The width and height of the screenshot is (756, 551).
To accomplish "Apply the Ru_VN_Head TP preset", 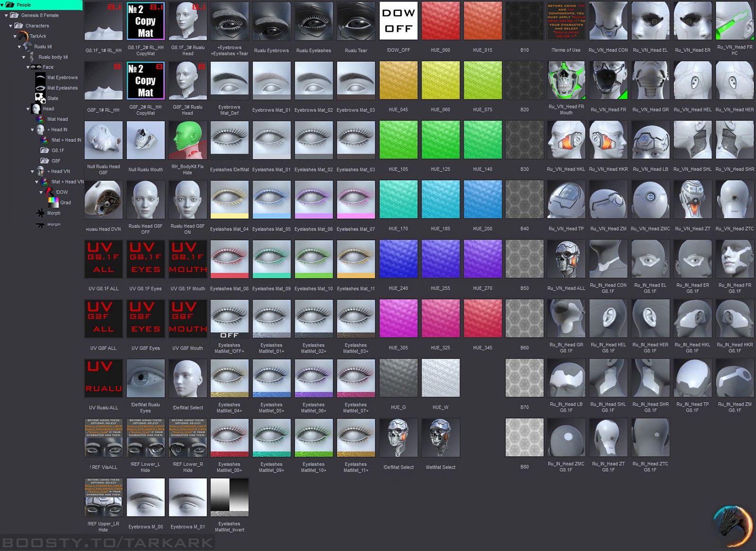I will coord(566,199).
